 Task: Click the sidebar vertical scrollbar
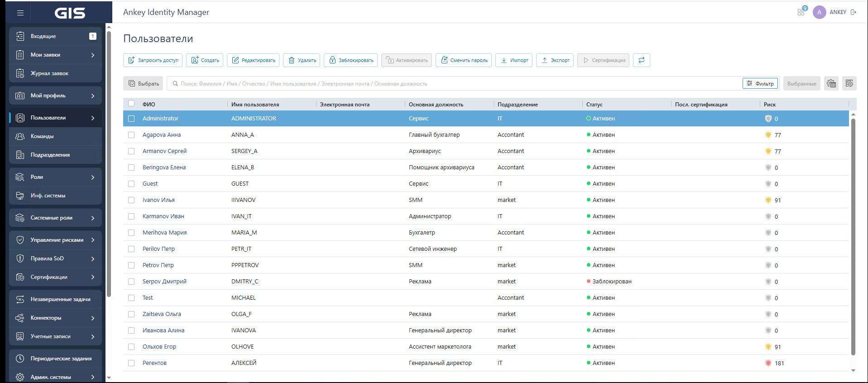point(109,163)
